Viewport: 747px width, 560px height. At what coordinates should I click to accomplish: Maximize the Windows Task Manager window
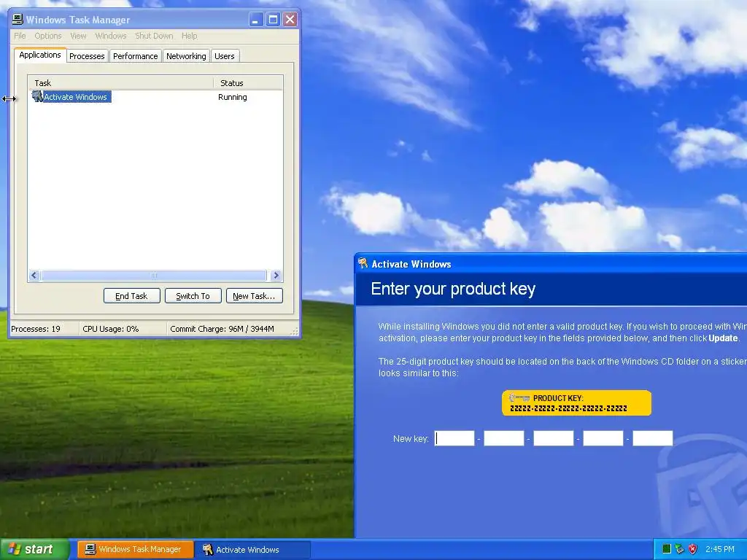coord(273,20)
